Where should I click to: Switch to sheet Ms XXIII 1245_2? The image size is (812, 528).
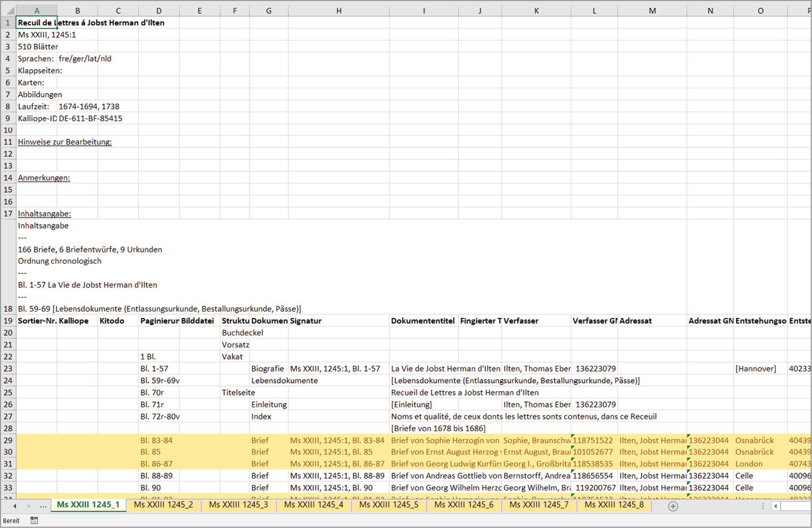(163, 505)
